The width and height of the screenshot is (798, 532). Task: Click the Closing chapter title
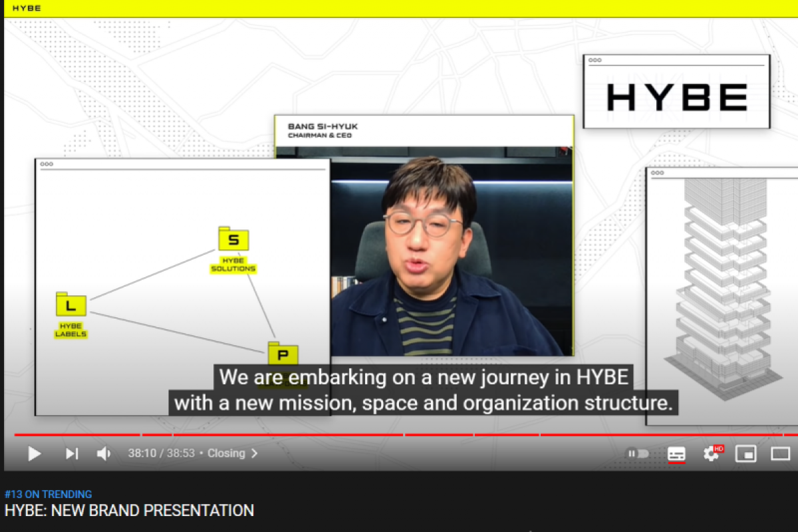[x=226, y=454]
